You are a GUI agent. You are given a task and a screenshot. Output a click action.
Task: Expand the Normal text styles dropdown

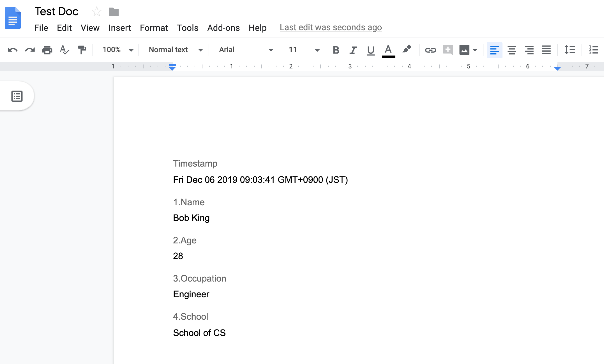click(176, 50)
